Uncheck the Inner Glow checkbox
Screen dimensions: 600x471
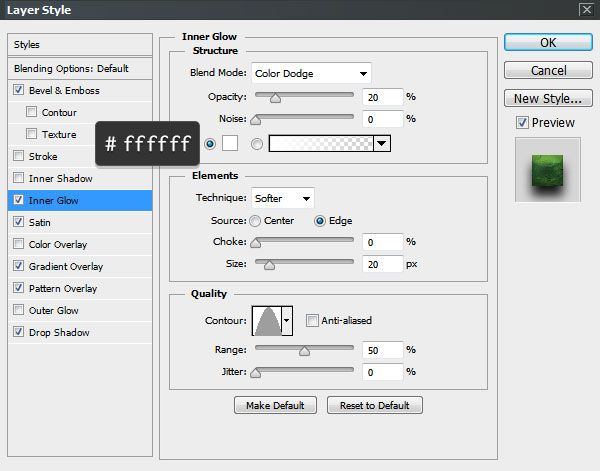(18, 200)
